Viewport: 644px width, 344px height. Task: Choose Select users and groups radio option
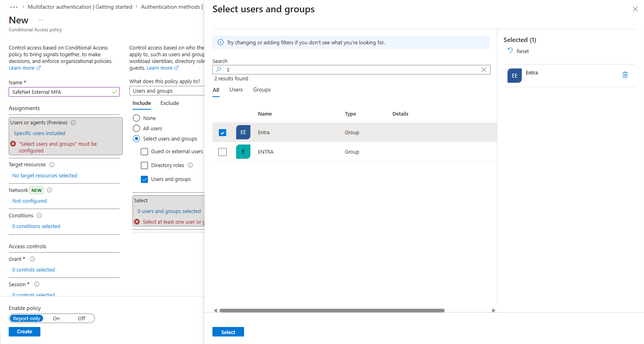[x=136, y=139]
